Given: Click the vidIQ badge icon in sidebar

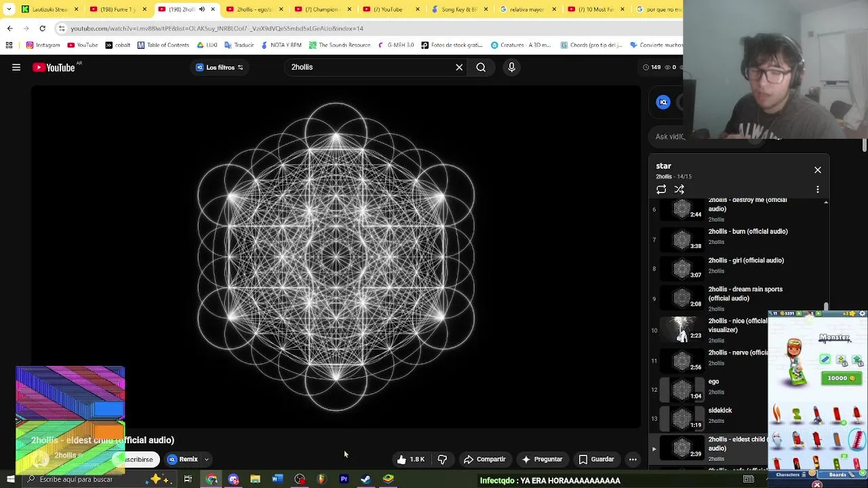Looking at the screenshot, I should pos(663,102).
